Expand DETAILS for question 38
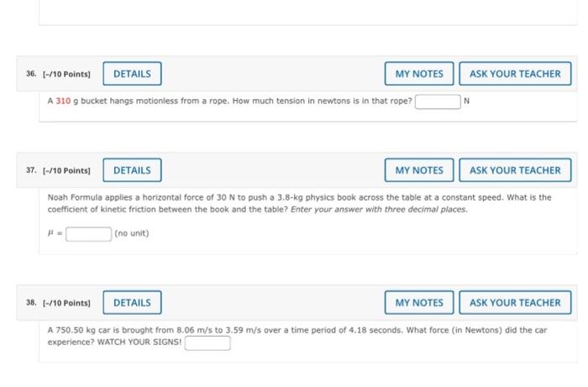 (x=133, y=302)
